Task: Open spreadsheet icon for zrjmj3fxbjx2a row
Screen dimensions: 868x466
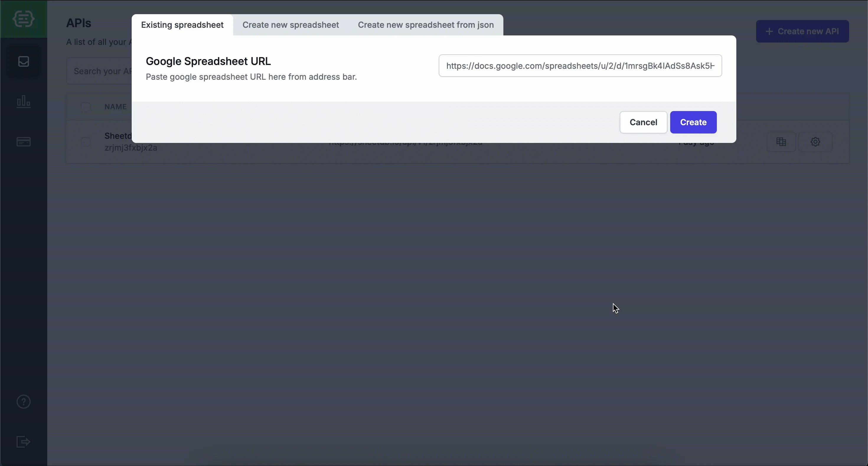Action: coord(781,142)
